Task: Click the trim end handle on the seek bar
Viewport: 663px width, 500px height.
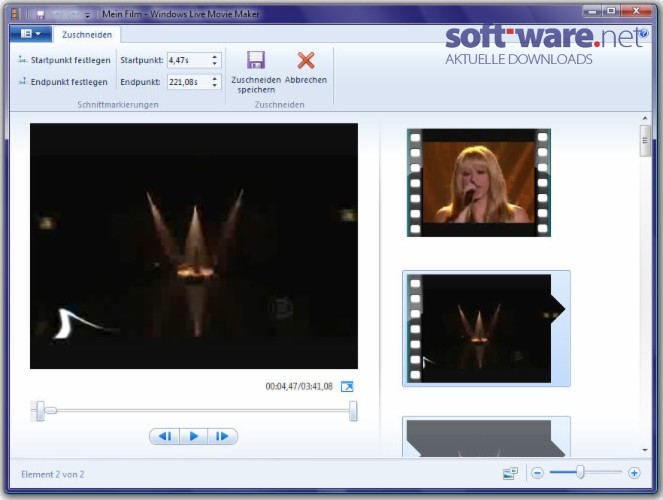Action: click(353, 411)
